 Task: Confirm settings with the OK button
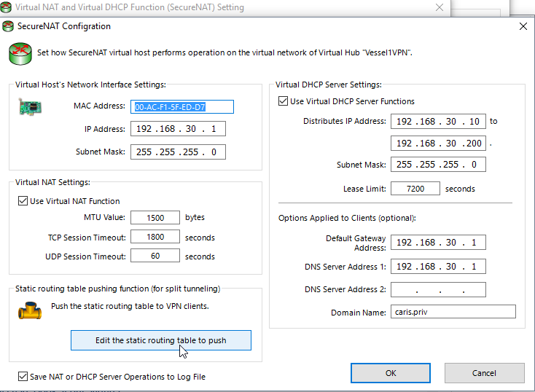[x=391, y=373]
